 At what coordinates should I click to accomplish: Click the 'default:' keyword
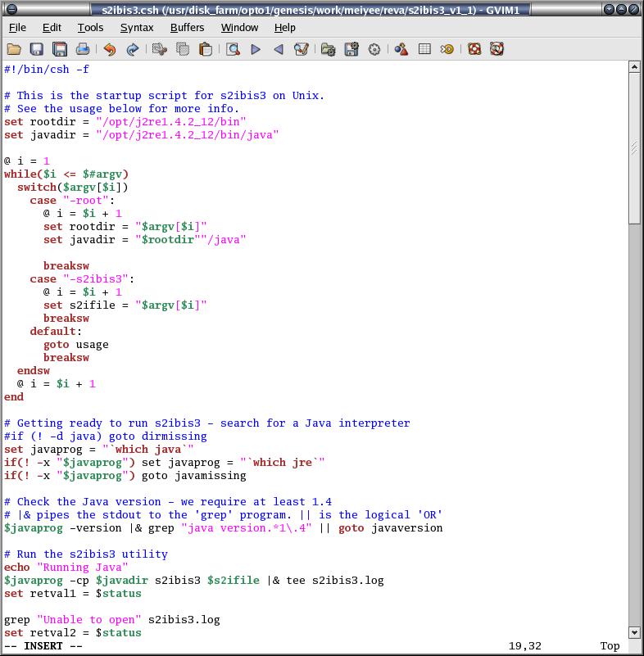pyautogui.click(x=56, y=332)
